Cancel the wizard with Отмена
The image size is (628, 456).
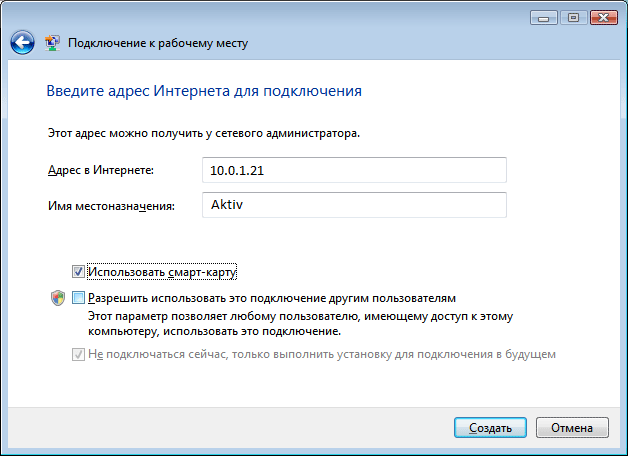click(572, 428)
